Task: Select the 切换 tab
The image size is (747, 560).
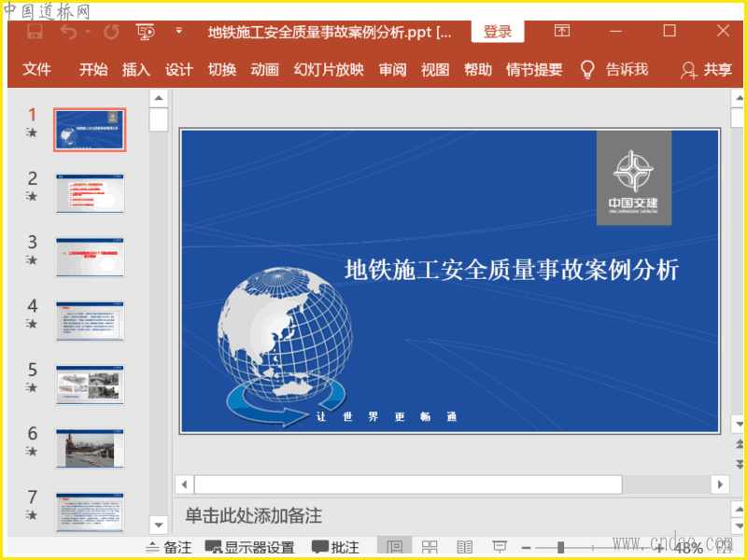Action: pos(222,70)
